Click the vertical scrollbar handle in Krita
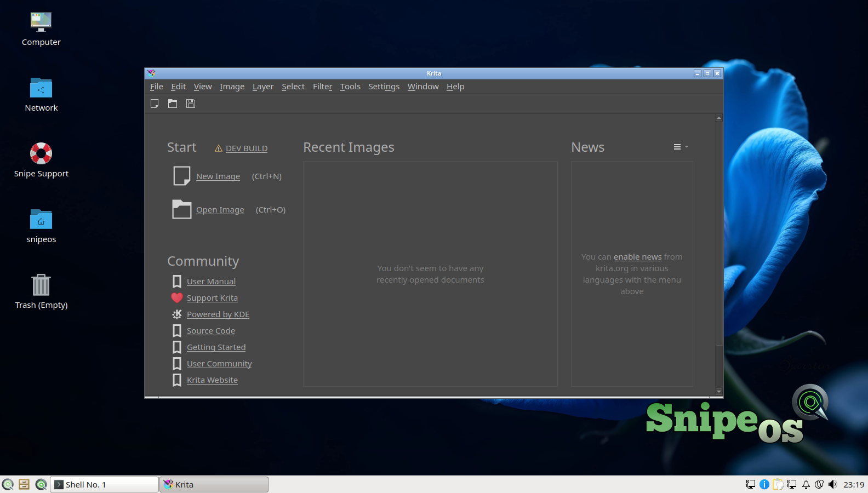The width and height of the screenshot is (868, 493). point(719,233)
